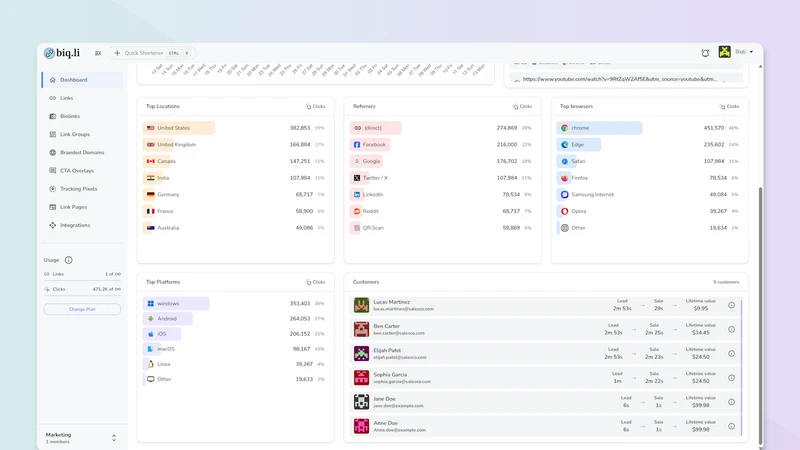This screenshot has height=450, width=800.
Task: Click the Usage info icon
Action: [x=68, y=260]
